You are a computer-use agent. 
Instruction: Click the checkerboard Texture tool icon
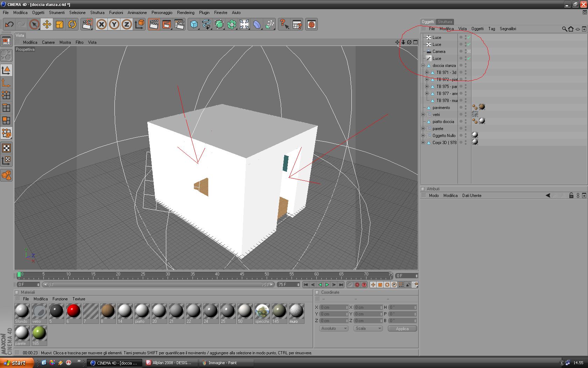[6, 148]
